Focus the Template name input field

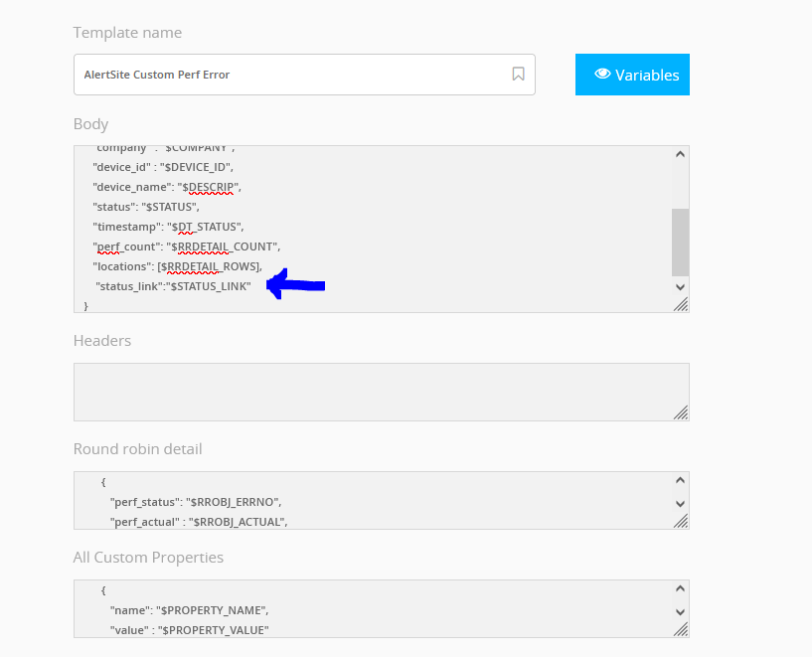pos(288,75)
